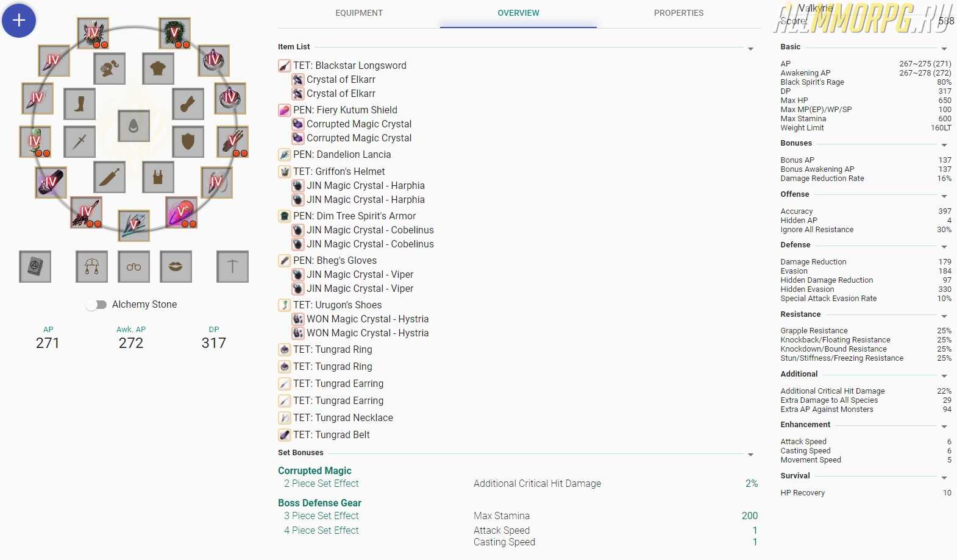This screenshot has height=560, width=957.
Task: Click the 4 Piece Set Effect entry
Action: coord(321,530)
